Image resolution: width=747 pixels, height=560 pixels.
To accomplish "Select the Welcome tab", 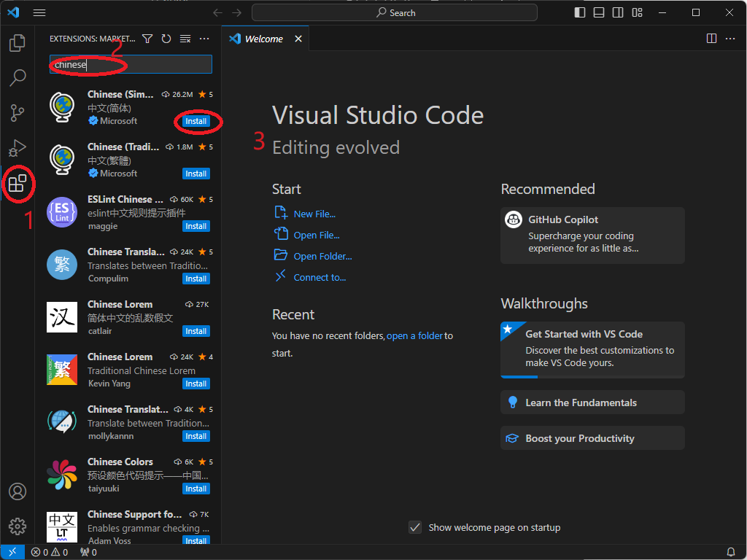I will click(x=265, y=39).
